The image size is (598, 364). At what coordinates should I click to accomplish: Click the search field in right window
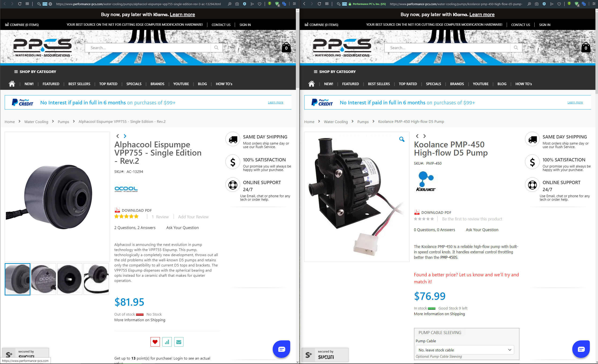pyautogui.click(x=447, y=48)
